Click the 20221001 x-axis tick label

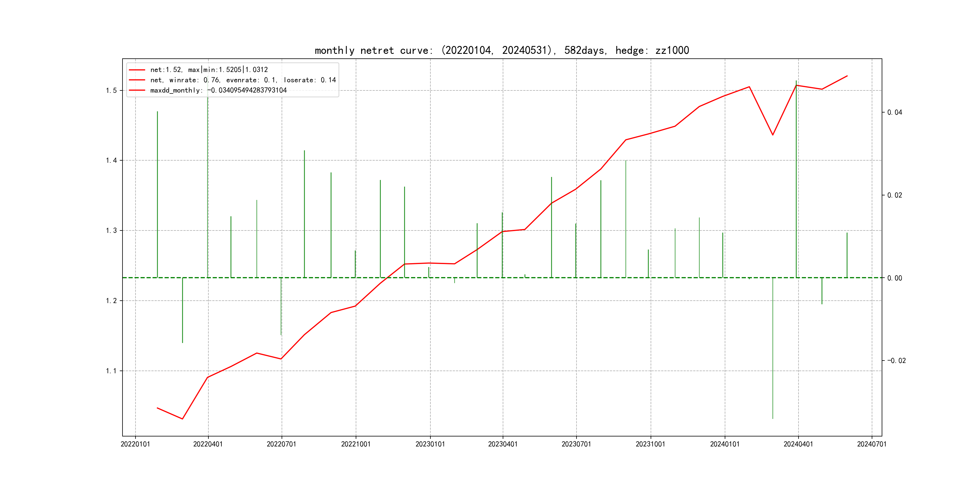(356, 444)
